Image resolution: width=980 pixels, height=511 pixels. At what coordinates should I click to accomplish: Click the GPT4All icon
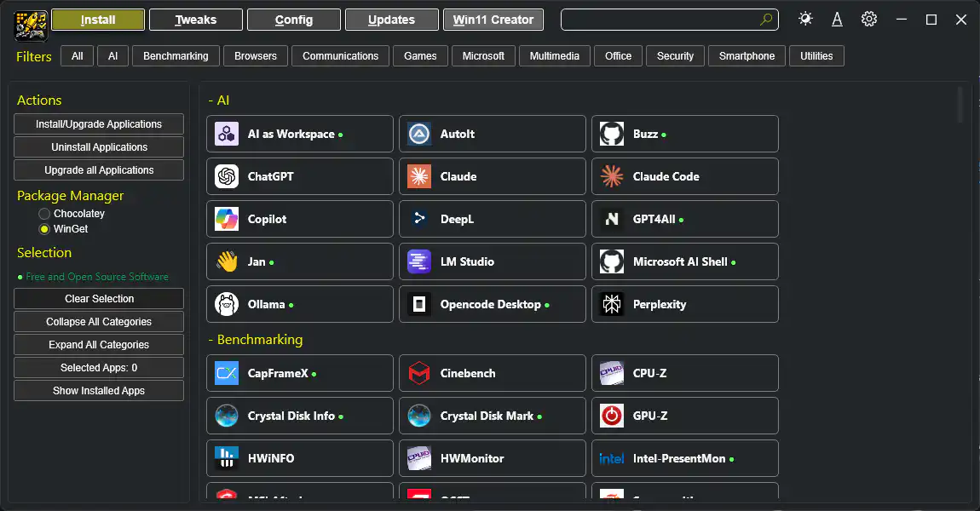coord(611,219)
